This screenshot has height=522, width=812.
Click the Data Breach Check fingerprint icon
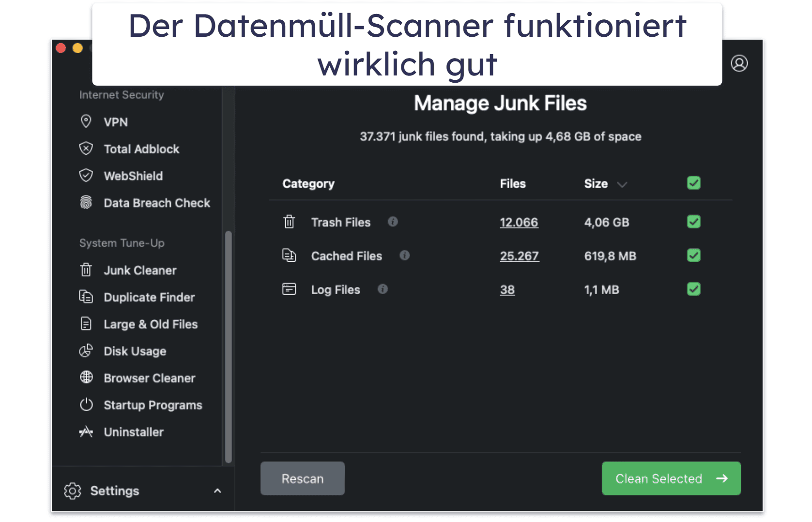point(86,202)
